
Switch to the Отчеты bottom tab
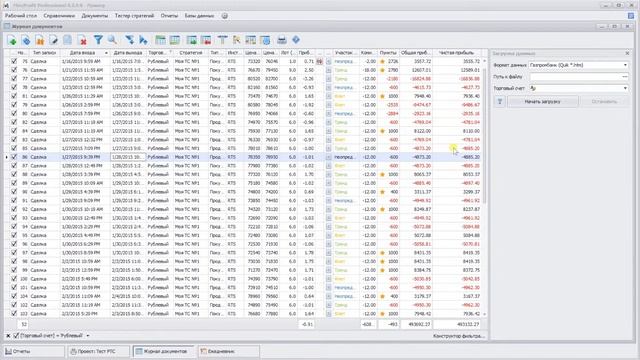pos(34,351)
